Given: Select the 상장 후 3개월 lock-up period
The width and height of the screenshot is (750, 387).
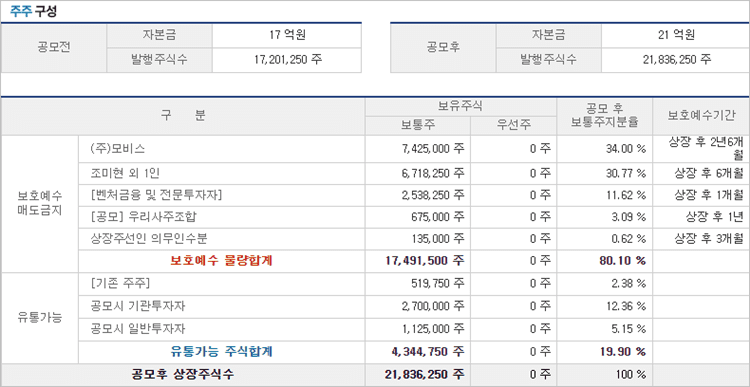Looking at the screenshot, I should pyautogui.click(x=709, y=239).
